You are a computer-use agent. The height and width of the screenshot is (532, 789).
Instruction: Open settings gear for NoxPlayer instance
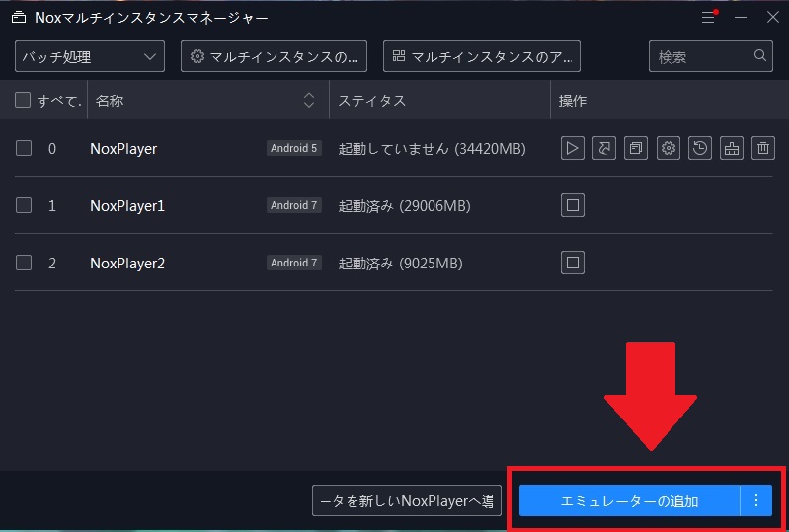point(668,148)
